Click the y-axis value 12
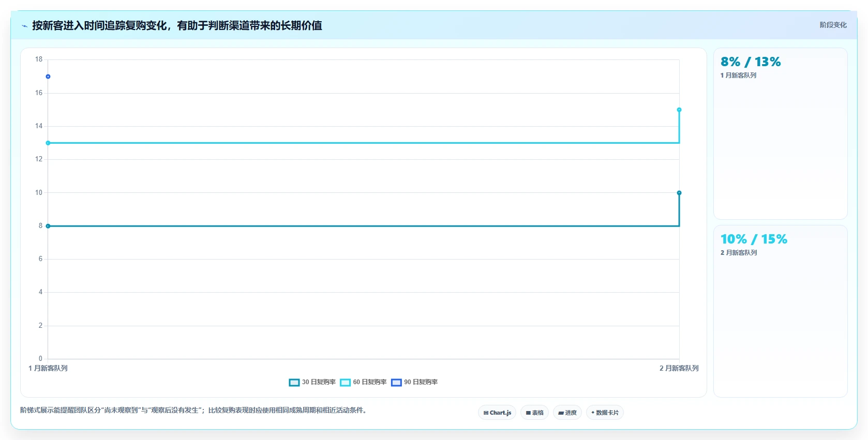This screenshot has height=440, width=868. point(39,159)
